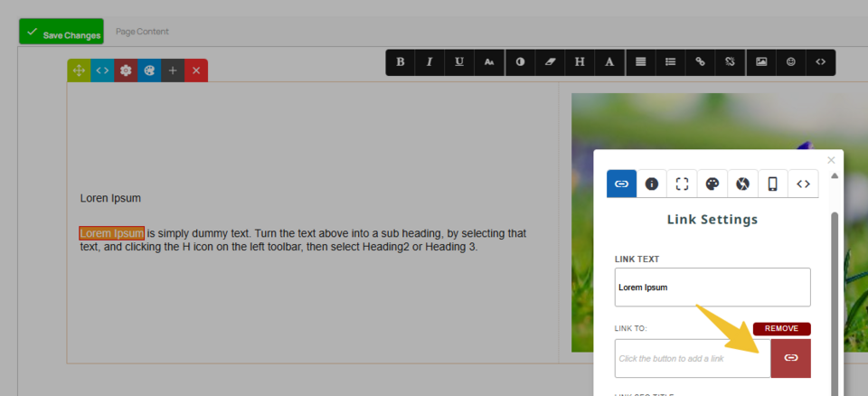Image resolution: width=868 pixels, height=396 pixels.
Task: Open the palette tab in the settings panel
Action: [712, 184]
